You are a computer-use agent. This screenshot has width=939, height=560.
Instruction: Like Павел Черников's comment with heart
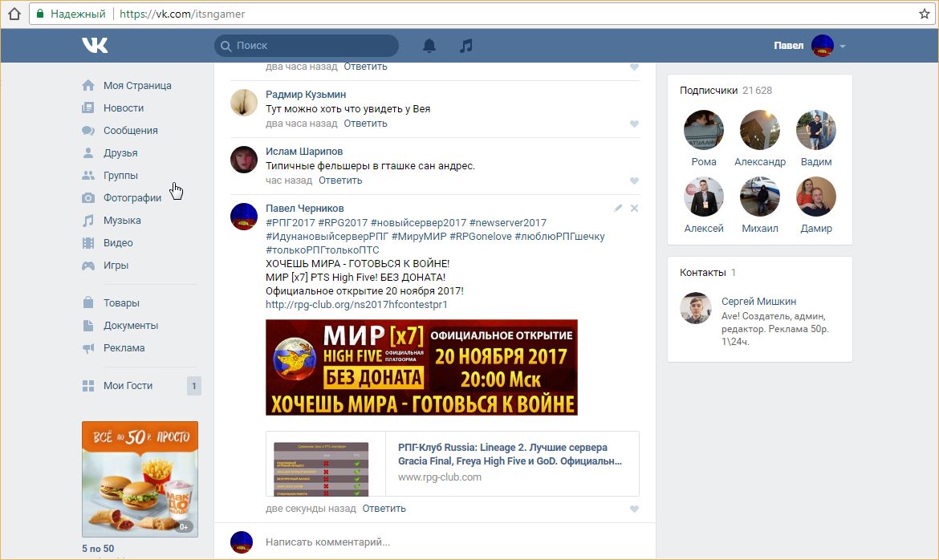(x=634, y=509)
